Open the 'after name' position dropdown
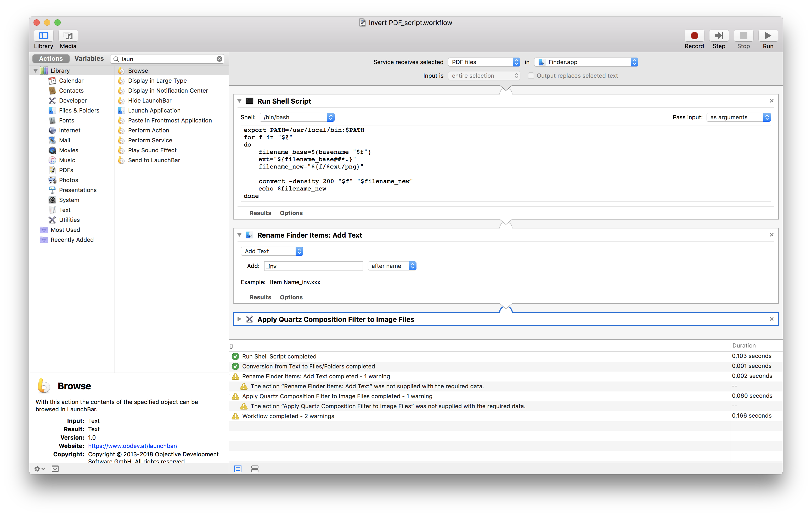Image resolution: width=812 pixels, height=516 pixels. [392, 266]
